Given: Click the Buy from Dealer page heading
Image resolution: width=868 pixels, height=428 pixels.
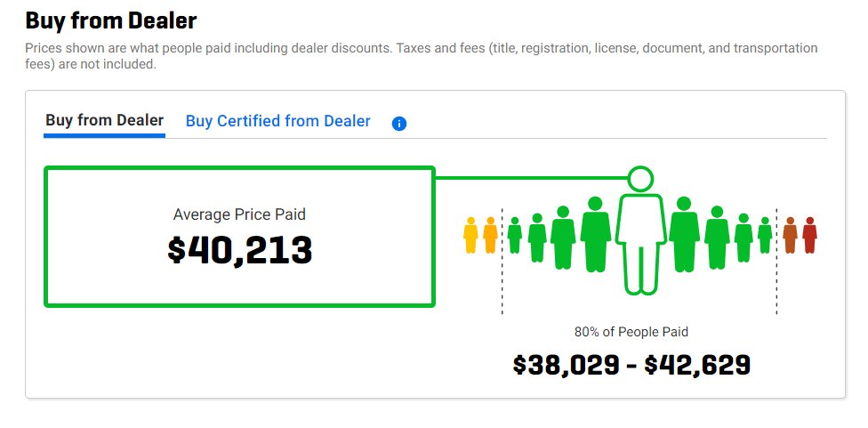Looking at the screenshot, I should pyautogui.click(x=111, y=20).
